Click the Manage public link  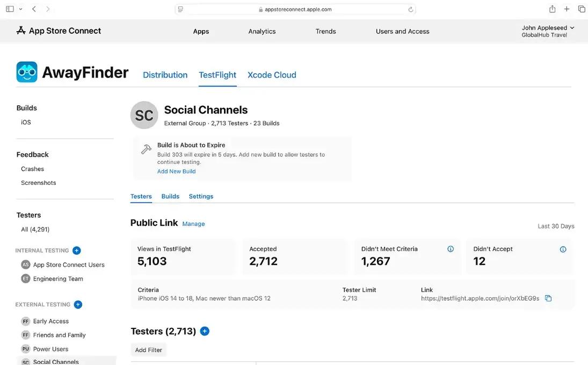coord(193,224)
